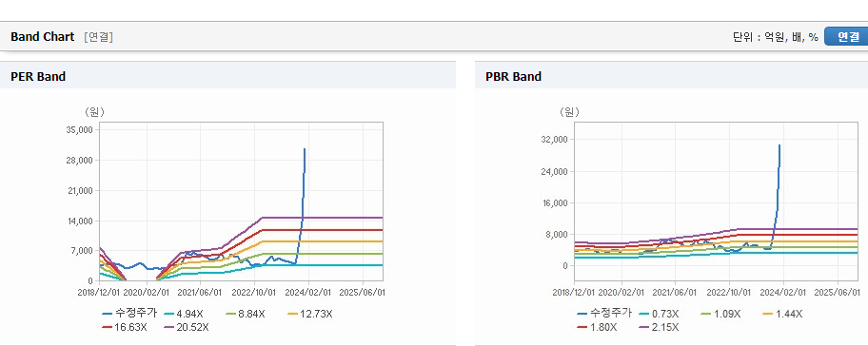Click the 35,000 axis label in PER chart
868x346 pixels.
coord(81,130)
